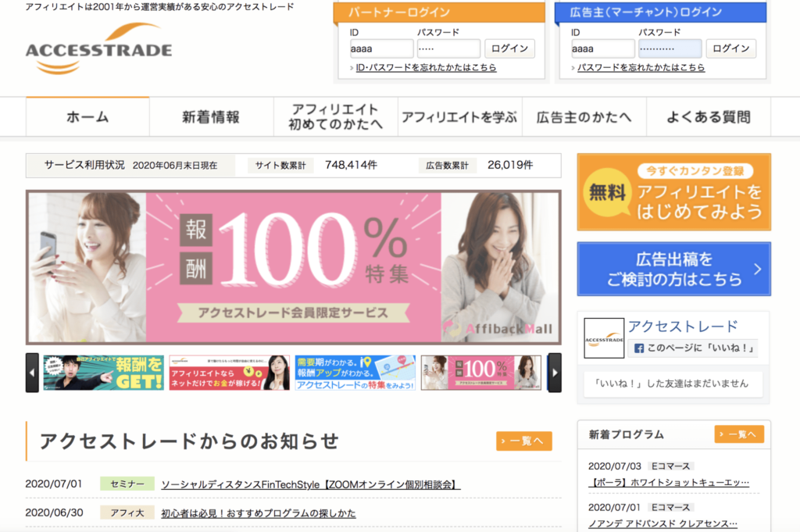Open the 新着プログラム 一覧へ button
Viewport: 800px width, 532px height.
739,434
